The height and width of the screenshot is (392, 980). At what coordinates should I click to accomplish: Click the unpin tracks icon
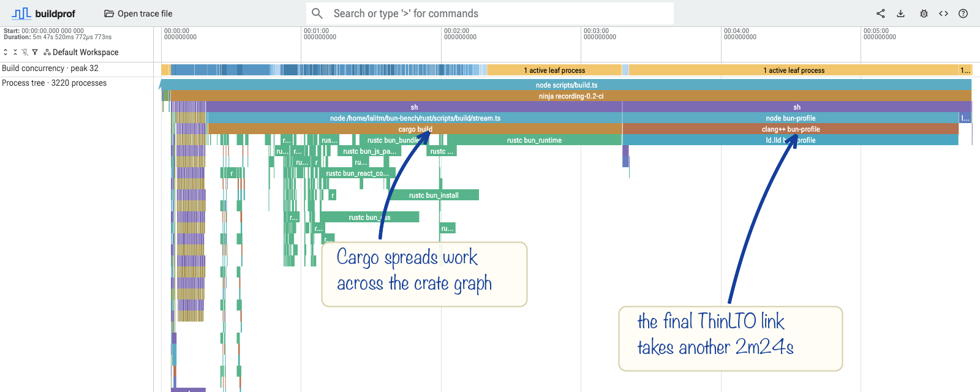[x=25, y=53]
